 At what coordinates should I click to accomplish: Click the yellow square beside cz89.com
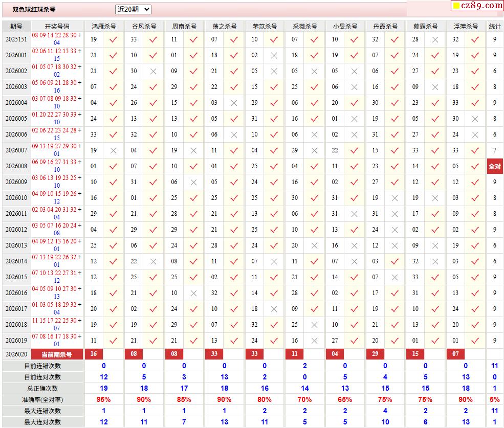coord(455,6)
